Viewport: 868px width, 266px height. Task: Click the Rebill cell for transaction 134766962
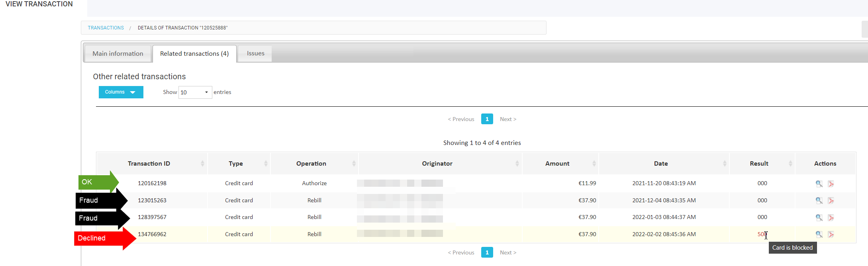[314, 234]
